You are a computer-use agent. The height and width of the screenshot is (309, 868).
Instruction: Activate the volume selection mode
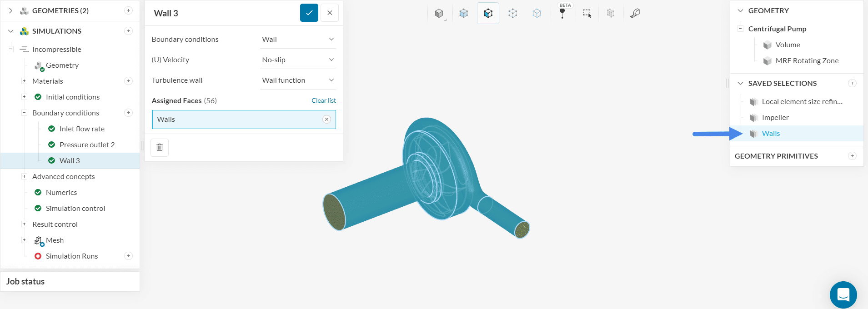tap(464, 14)
